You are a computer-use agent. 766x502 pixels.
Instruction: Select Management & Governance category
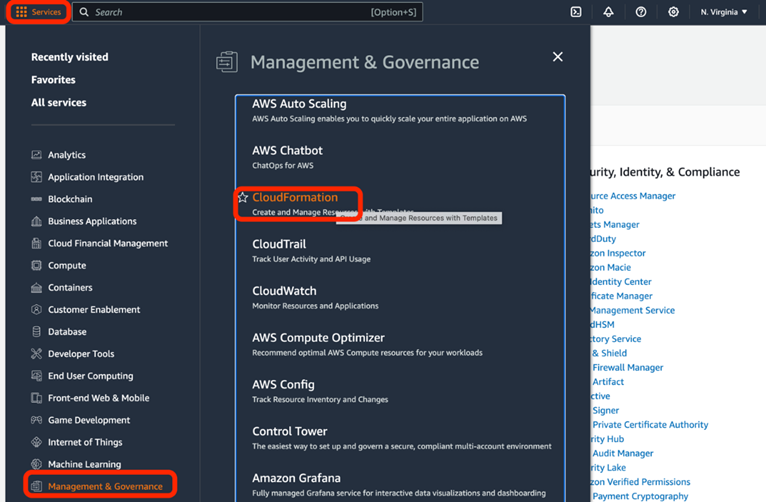(104, 486)
